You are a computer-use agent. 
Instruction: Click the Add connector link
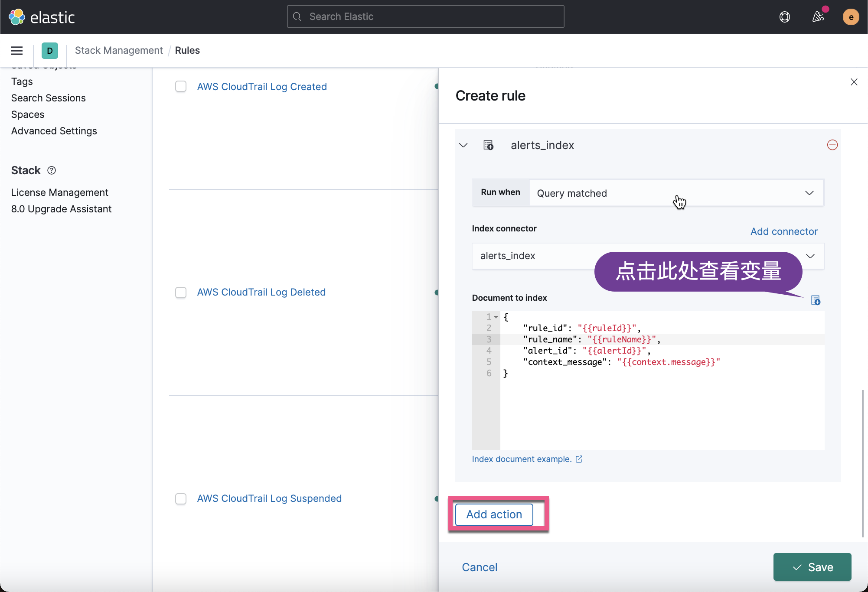coord(783,231)
